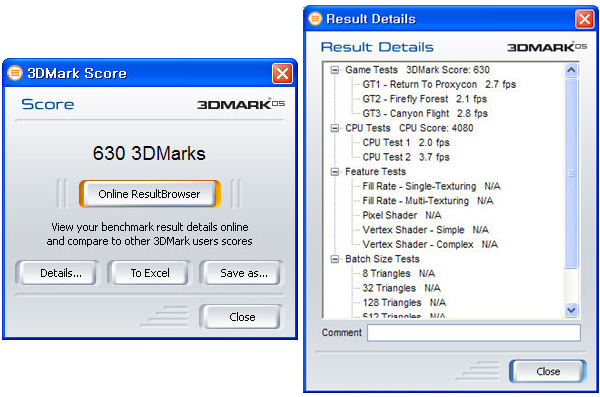This screenshot has width=600, height=397.
Task: Click the scrollbar down arrow in results list
Action: click(571, 310)
